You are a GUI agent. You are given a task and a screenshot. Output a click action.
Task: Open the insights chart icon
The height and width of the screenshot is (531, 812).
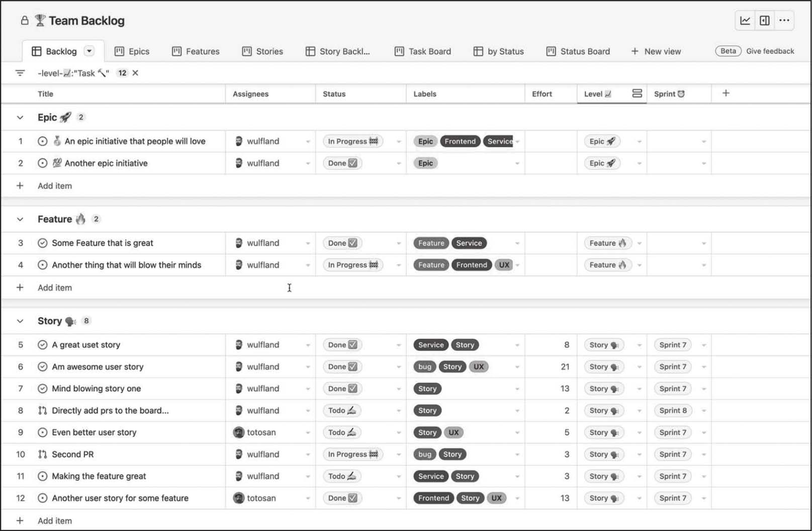tap(745, 21)
